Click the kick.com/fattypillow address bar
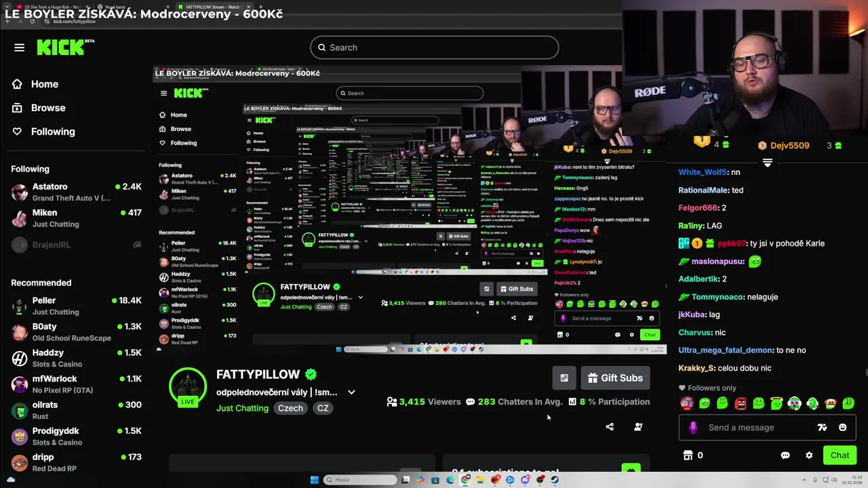868x488 pixels. (x=75, y=22)
